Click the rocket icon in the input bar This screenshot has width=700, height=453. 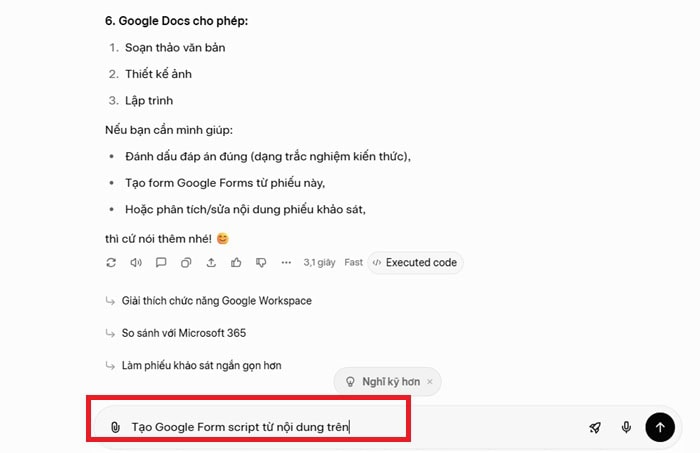coord(595,427)
